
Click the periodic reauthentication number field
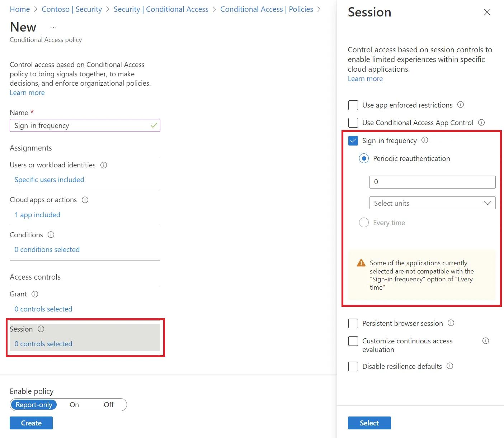(432, 182)
